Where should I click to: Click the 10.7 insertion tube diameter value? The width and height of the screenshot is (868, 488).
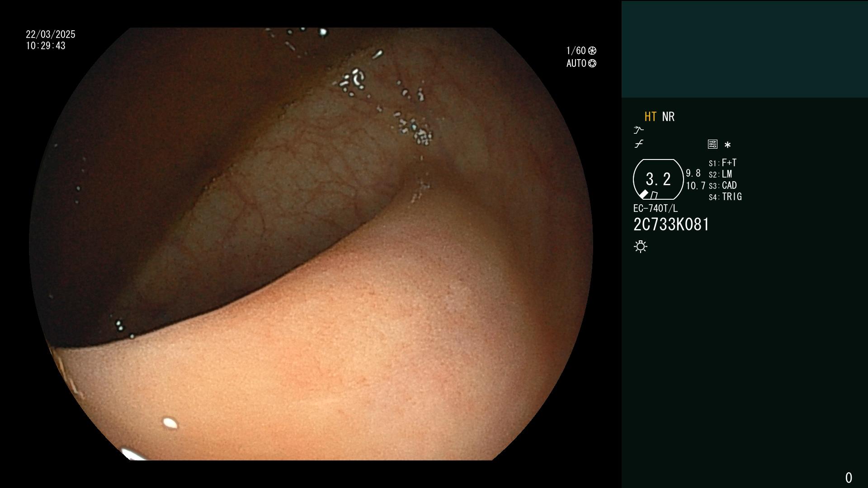pyautogui.click(x=695, y=186)
